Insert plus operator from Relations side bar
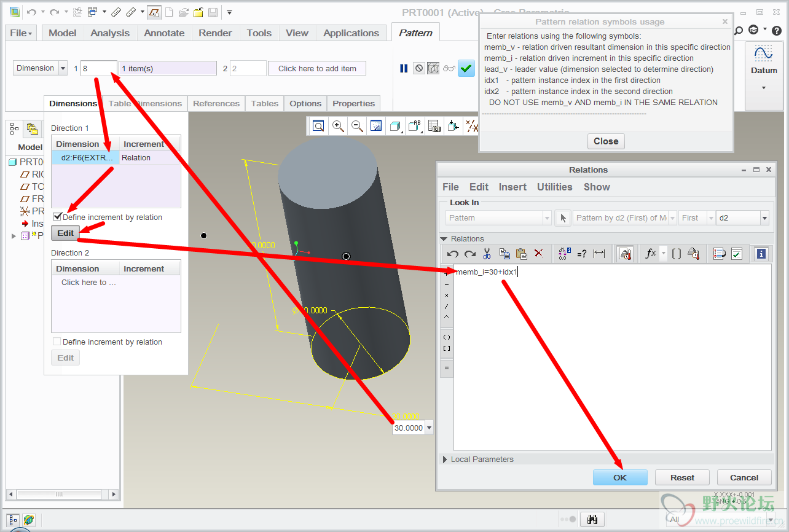The height and width of the screenshot is (532, 789). (447, 275)
